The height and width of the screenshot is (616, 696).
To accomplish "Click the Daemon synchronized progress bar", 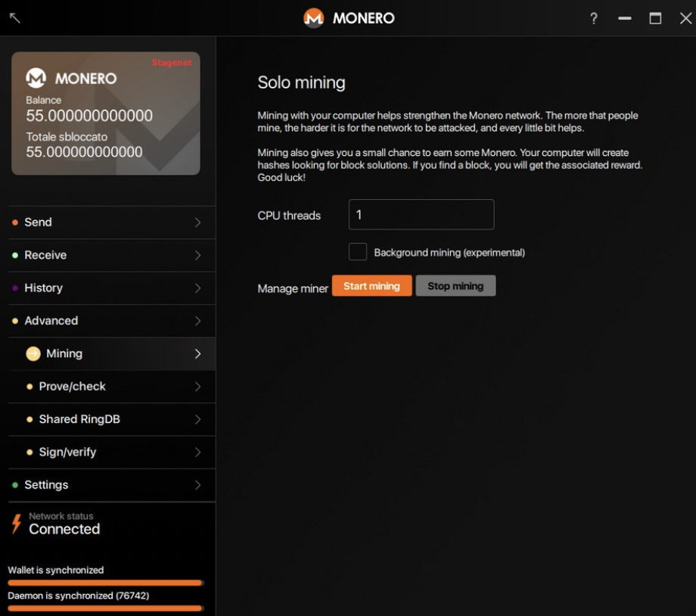I will pos(105,608).
